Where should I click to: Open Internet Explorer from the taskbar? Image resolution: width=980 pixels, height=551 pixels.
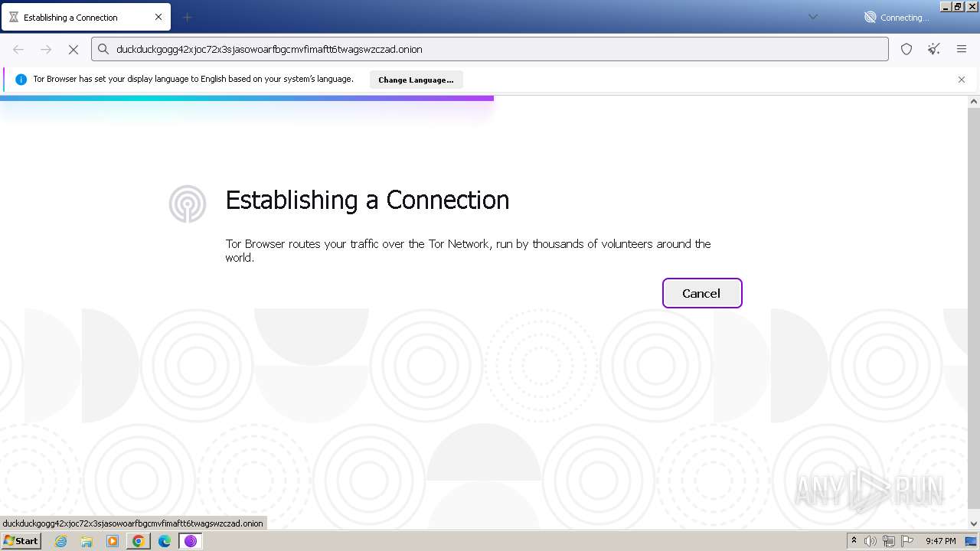point(61,541)
